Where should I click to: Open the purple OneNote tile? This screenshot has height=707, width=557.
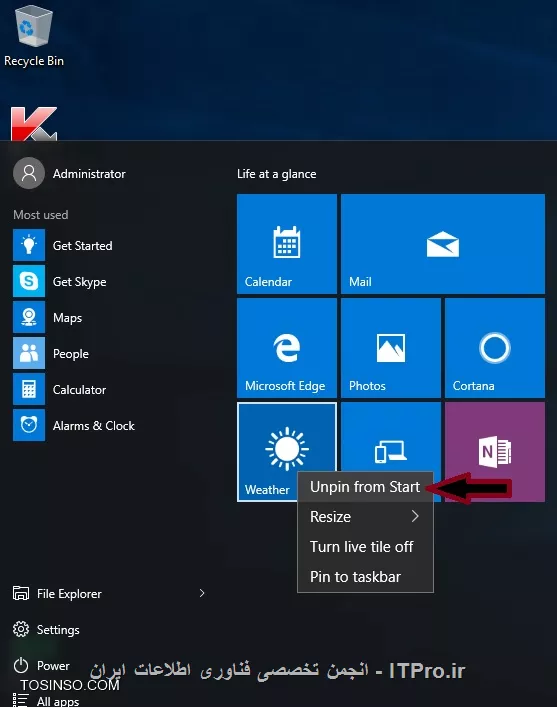[495, 452]
